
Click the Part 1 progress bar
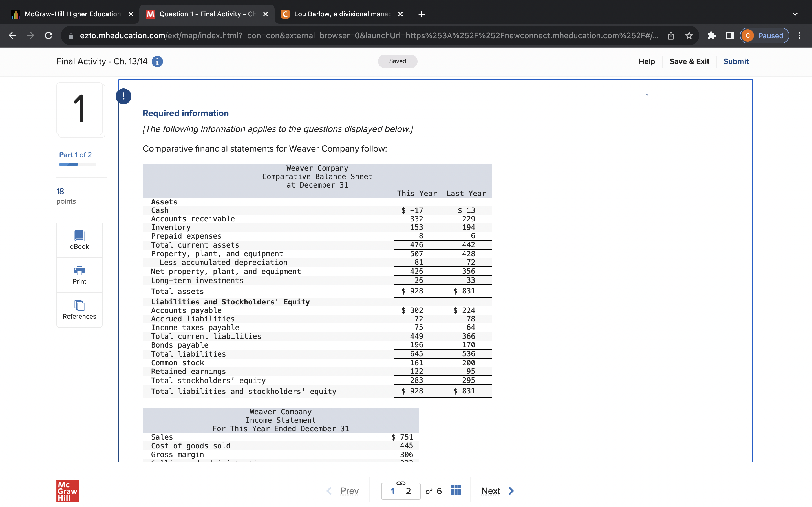point(77,164)
